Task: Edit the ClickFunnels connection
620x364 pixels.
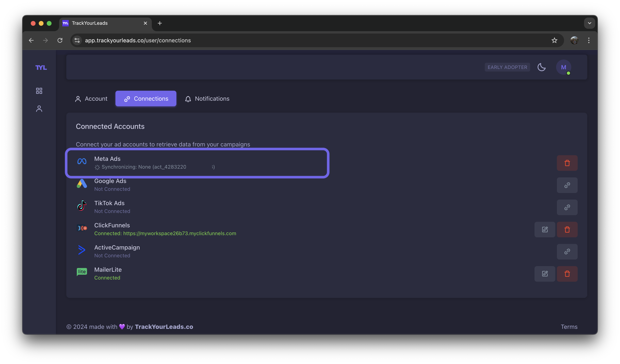Action: pos(545,229)
